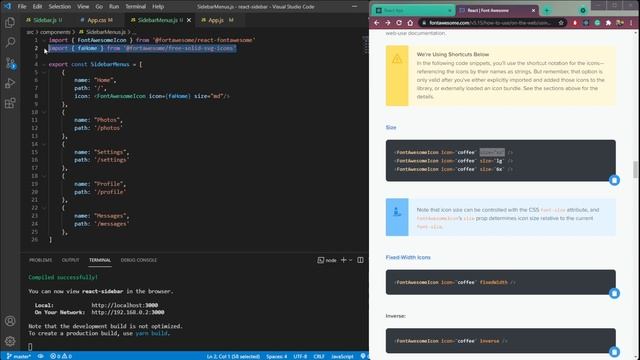The width and height of the screenshot is (640, 360).
Task: Switch to the PROBLEMS panel tab
Action: pyautogui.click(x=40, y=260)
